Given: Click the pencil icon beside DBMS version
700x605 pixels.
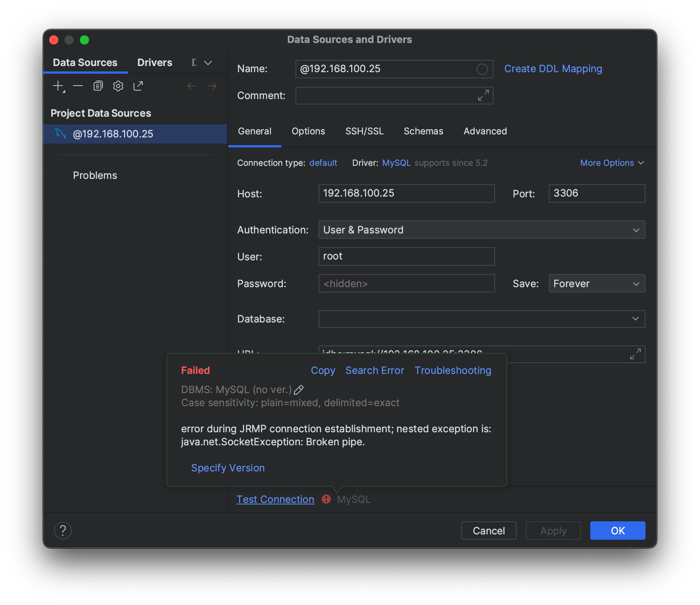Looking at the screenshot, I should 299,390.
